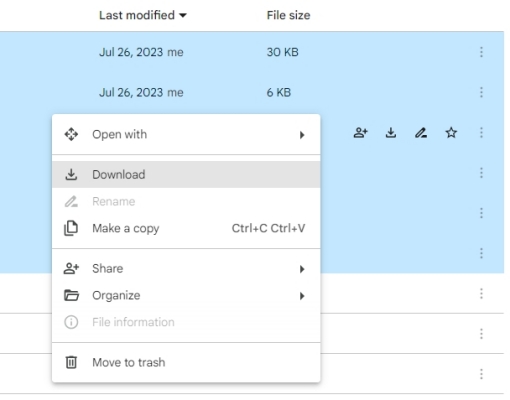Open three-dot menu on the bottom-most row
The image size is (510, 400).
[x=481, y=374]
